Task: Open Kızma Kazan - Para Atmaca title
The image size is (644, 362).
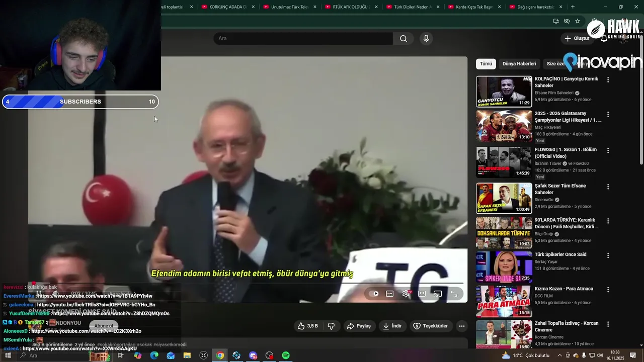Action: click(x=564, y=289)
